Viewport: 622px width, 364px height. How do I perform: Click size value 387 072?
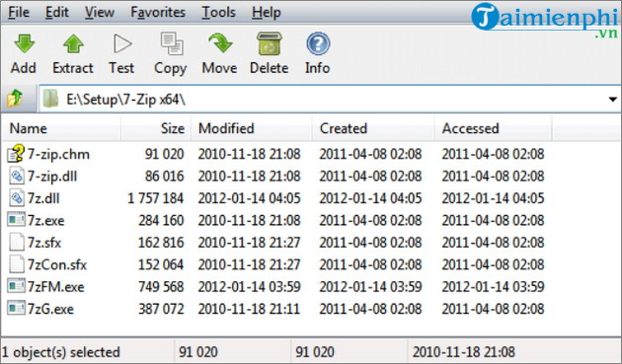click(161, 309)
